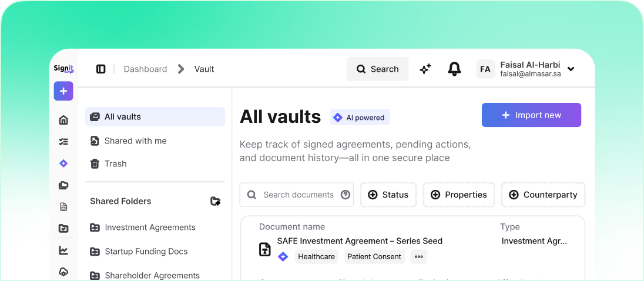644x281 pixels.
Task: Open Shared with me
Action: click(x=135, y=140)
